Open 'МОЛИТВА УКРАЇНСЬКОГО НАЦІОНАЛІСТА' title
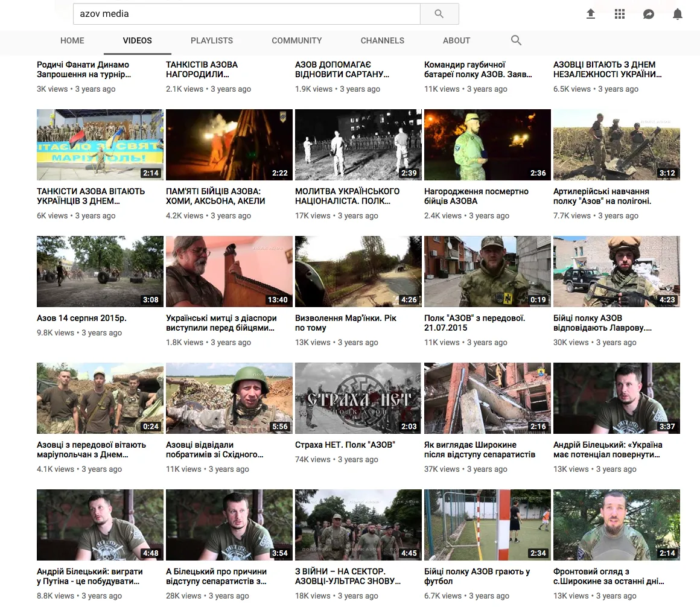The height and width of the screenshot is (607, 700). pos(348,196)
